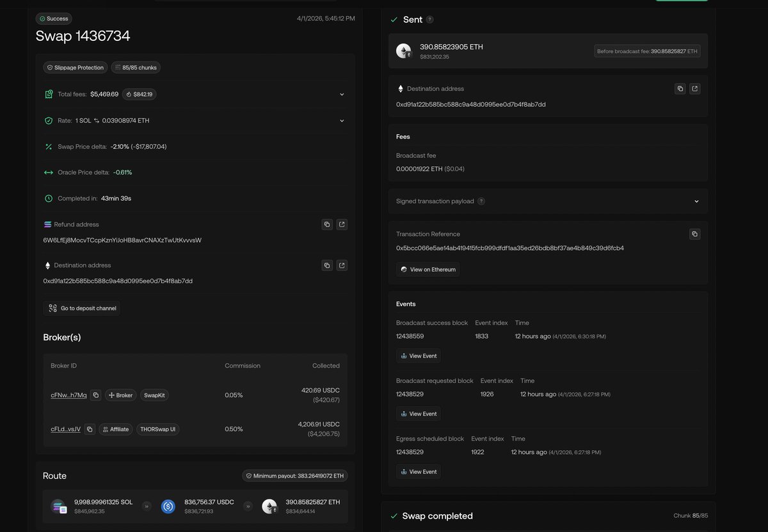Image resolution: width=768 pixels, height=532 pixels.
Task: Click the Swap completed heading
Action: pyautogui.click(x=438, y=516)
